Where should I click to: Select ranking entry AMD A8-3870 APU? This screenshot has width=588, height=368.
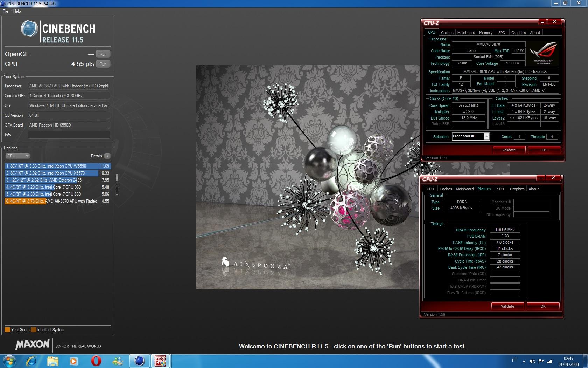(58, 201)
